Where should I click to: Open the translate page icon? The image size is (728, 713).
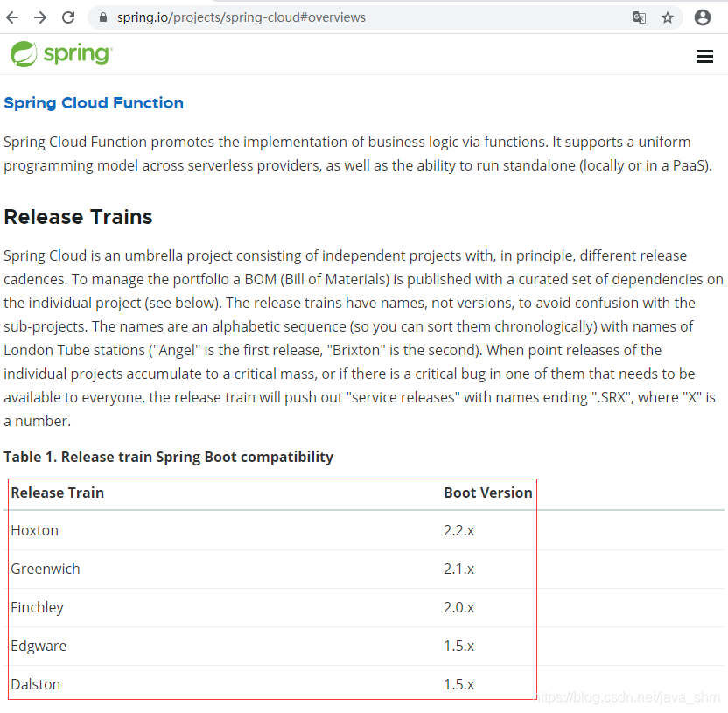[x=640, y=17]
